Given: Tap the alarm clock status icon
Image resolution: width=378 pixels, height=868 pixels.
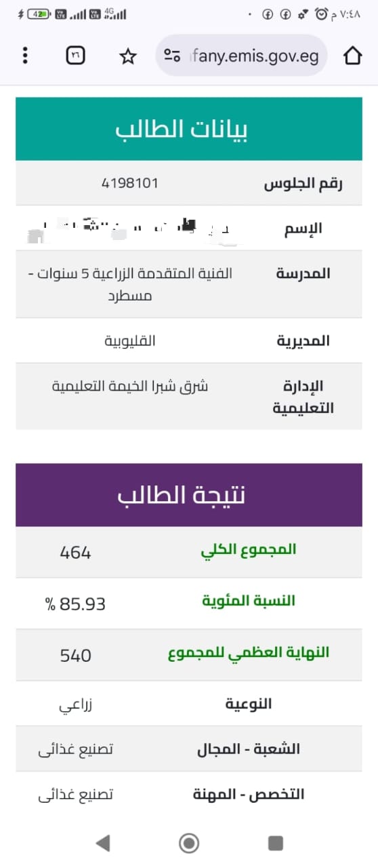Looking at the screenshot, I should tap(322, 14).
